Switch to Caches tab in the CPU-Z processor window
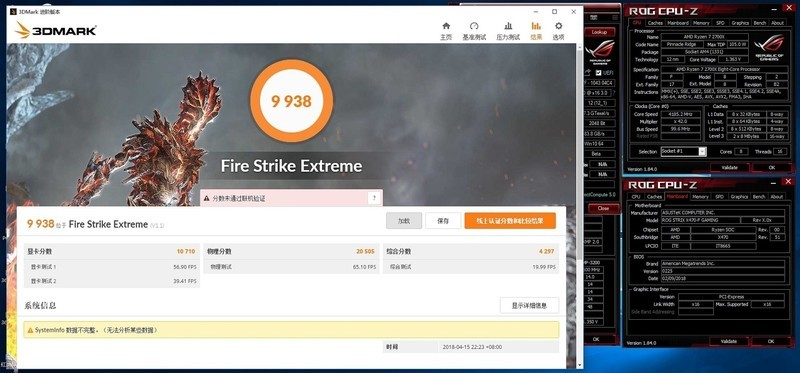800x373 pixels. click(655, 23)
